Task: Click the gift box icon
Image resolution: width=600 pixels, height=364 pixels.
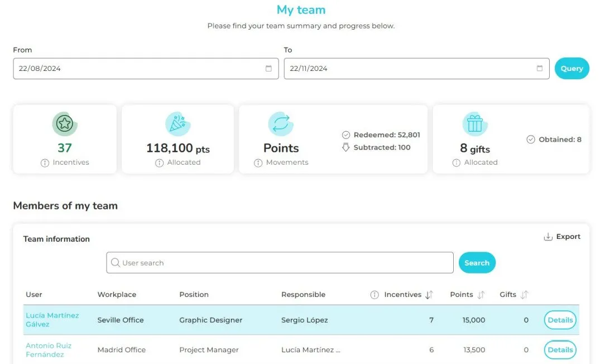Action: pyautogui.click(x=474, y=124)
